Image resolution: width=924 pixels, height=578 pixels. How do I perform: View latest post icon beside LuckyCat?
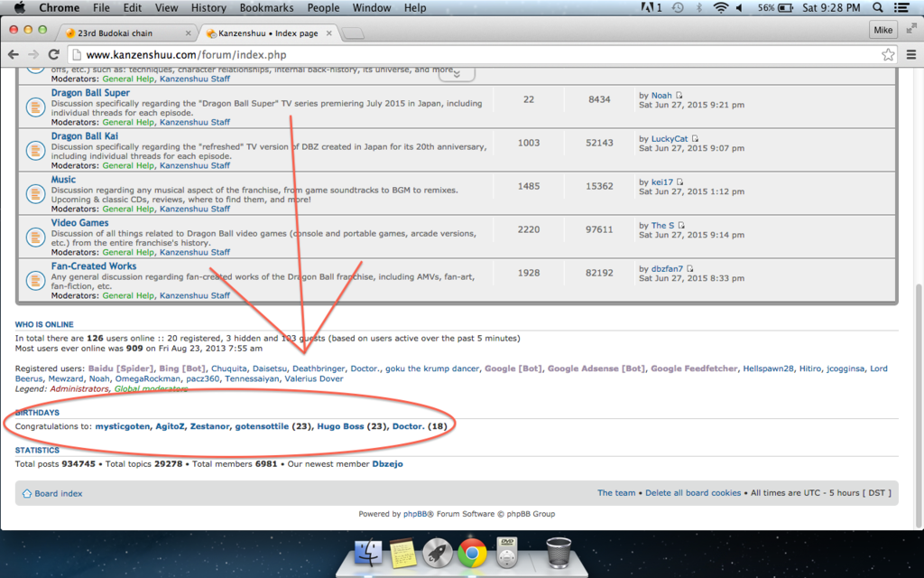pos(695,139)
